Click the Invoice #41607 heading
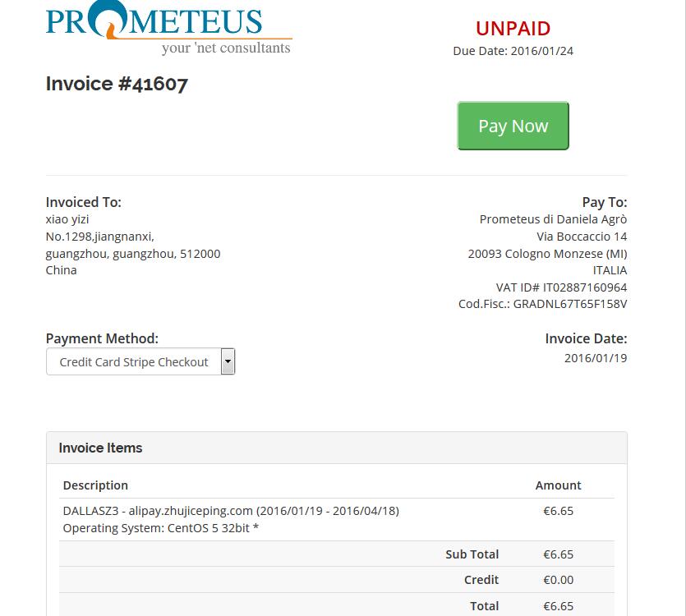Image resolution: width=686 pixels, height=616 pixels. tap(117, 84)
